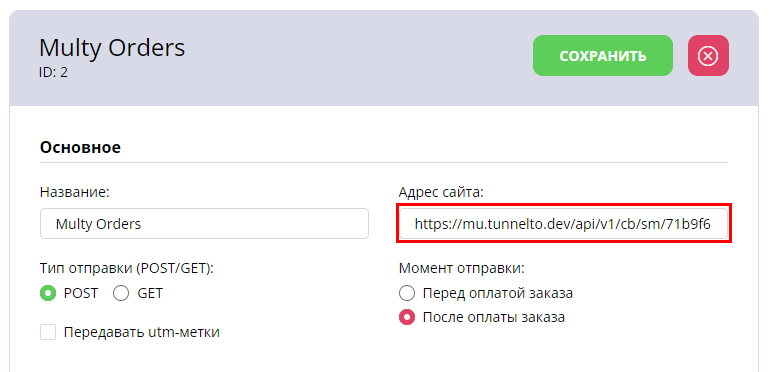The height and width of the screenshot is (372, 769).
Task: Focus the Название input with Multy Orders
Action: [204, 224]
